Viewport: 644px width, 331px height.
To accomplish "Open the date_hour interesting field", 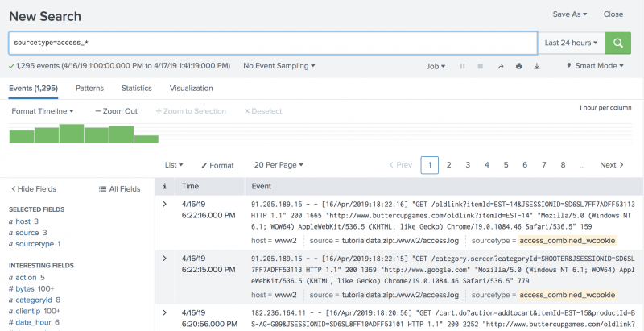I will point(33,322).
